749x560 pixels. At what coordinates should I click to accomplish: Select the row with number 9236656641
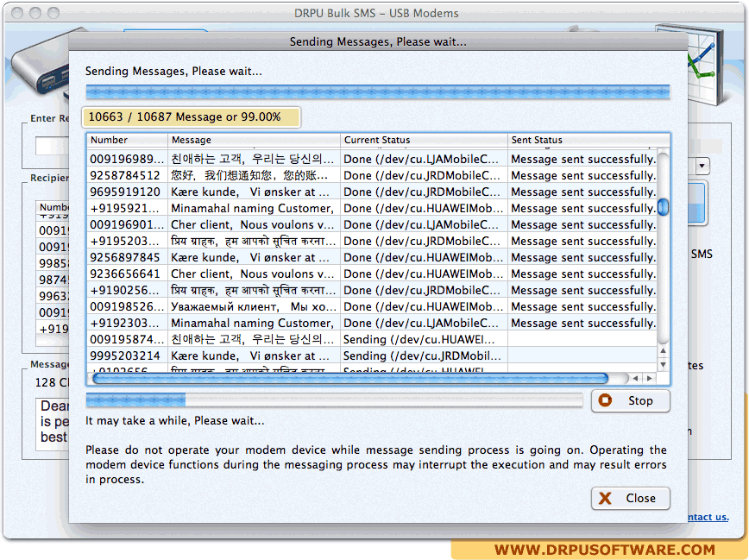click(372, 274)
